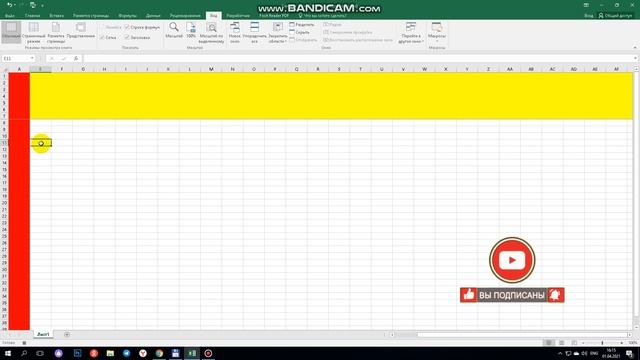640x360 pixels.
Task: Click the insert function fx icon
Action: [76, 58]
